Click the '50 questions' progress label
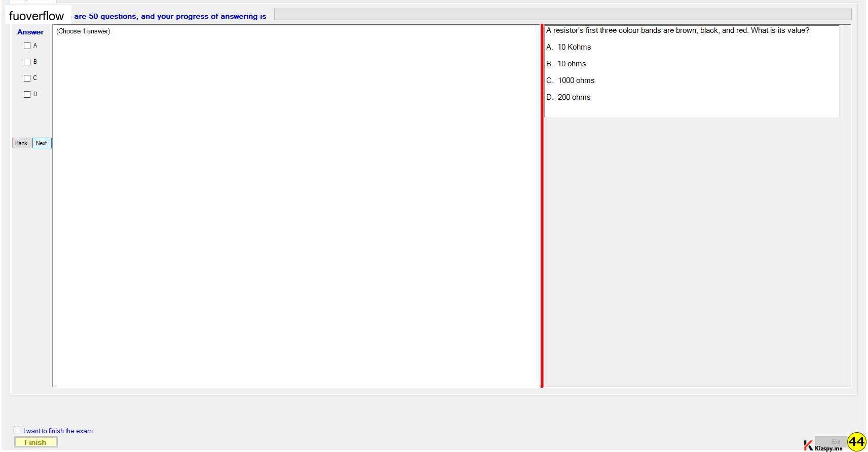 pyautogui.click(x=170, y=16)
